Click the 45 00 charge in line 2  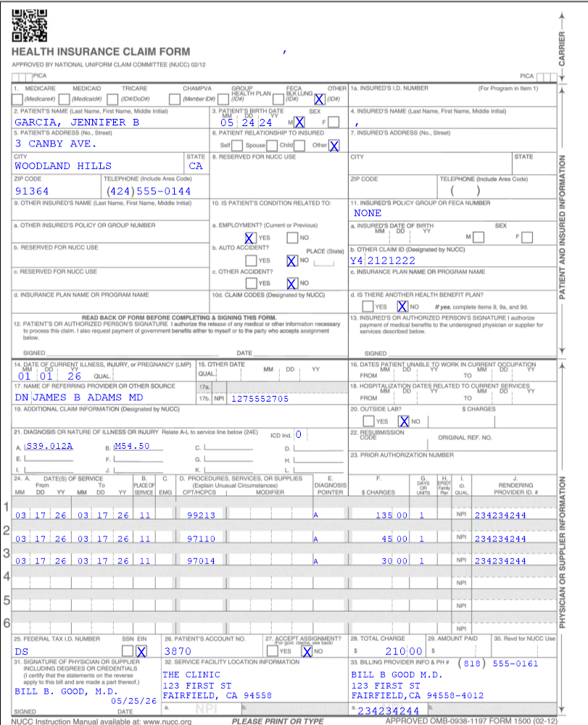tap(394, 539)
